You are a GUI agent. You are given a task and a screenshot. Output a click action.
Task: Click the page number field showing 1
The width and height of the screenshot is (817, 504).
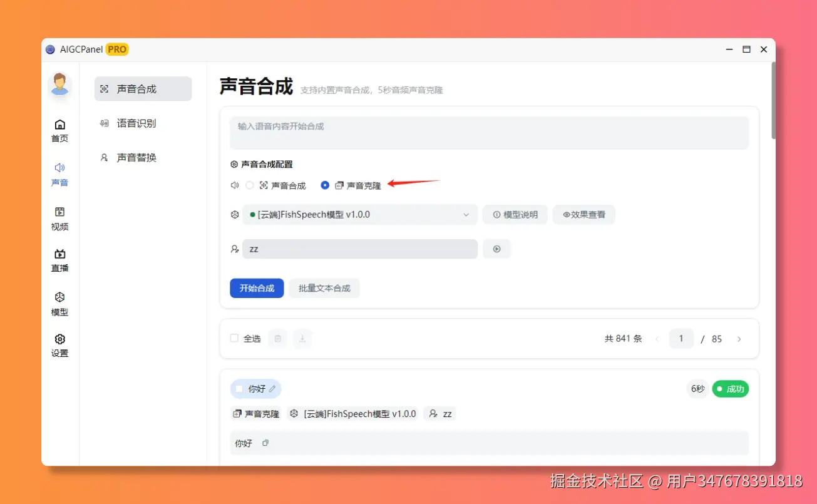[x=681, y=339]
